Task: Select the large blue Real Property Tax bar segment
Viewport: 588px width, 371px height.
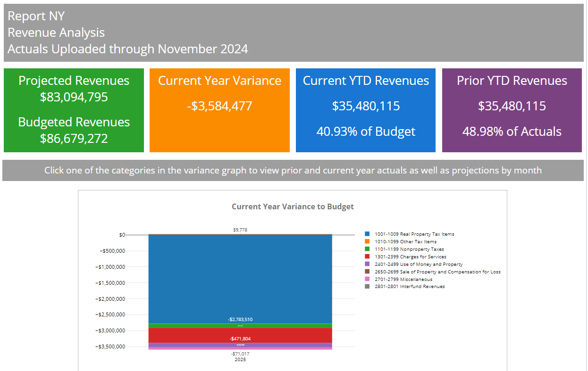Action: coord(240,278)
